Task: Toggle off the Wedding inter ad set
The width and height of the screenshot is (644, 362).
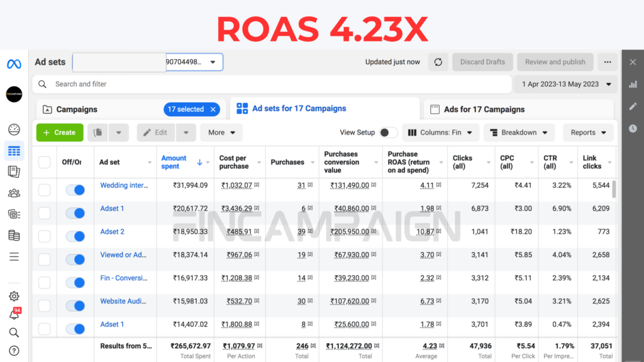Action: [75, 189]
